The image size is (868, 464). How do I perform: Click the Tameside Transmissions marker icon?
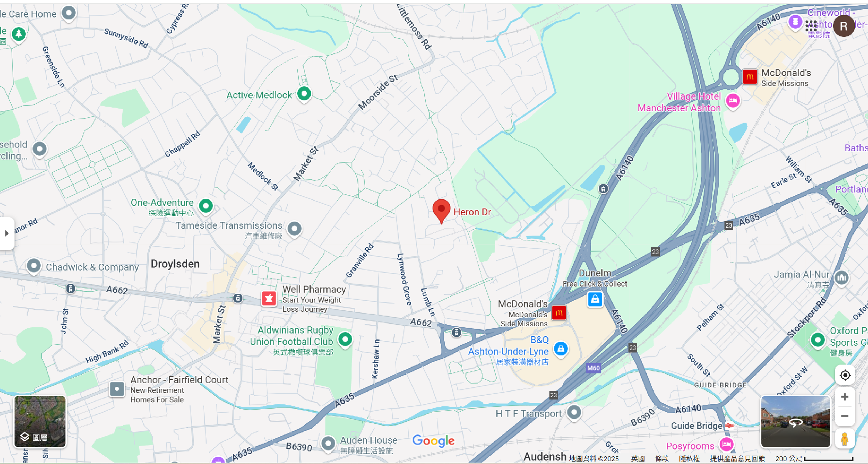click(294, 228)
